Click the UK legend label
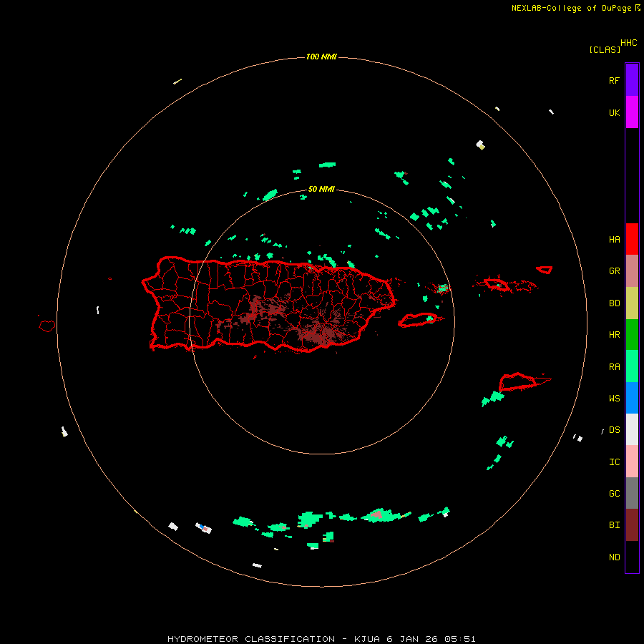Viewport: 644px width, 644px height. pyautogui.click(x=614, y=112)
